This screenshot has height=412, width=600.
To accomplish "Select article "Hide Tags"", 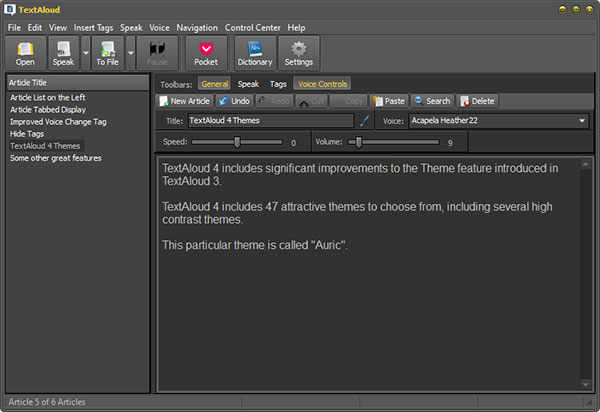I will click(27, 134).
